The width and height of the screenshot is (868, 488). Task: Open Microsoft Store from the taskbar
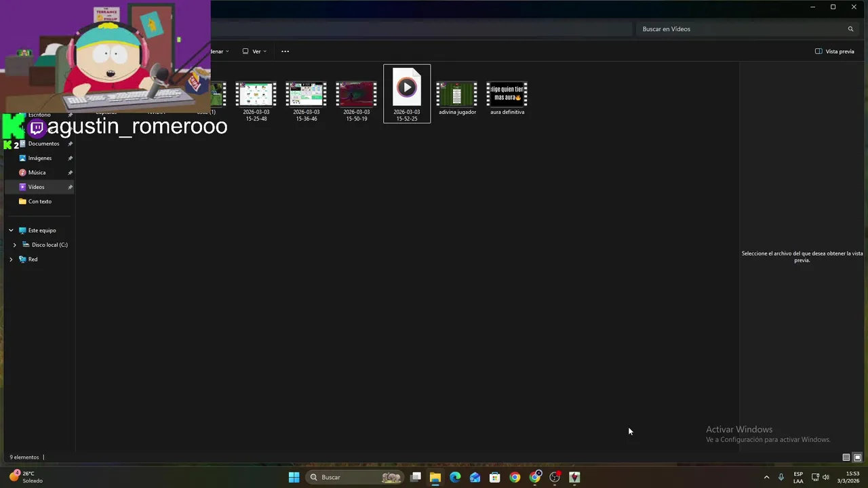[x=495, y=477]
